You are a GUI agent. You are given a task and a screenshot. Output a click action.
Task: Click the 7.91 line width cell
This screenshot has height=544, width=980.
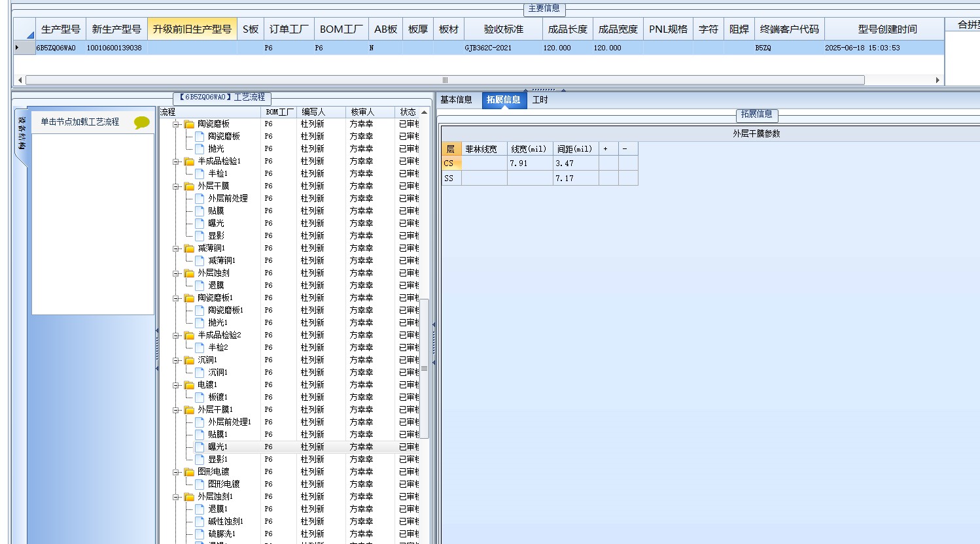pos(530,163)
